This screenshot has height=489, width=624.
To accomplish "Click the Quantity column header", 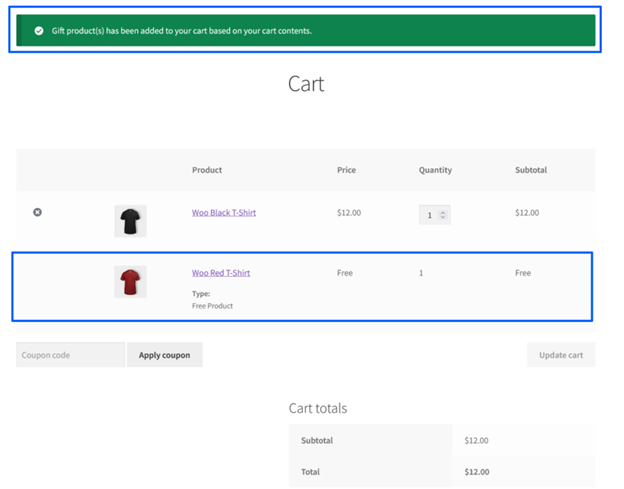I will point(435,170).
